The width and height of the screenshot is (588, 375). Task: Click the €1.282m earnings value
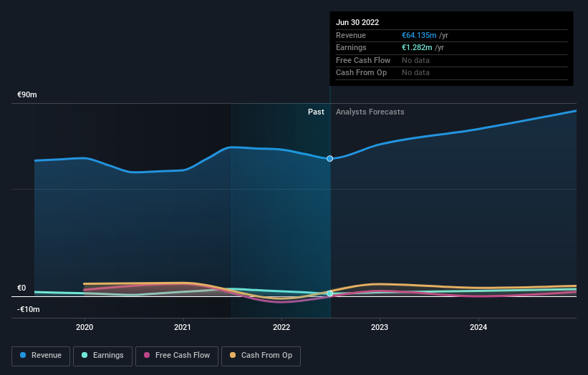point(417,47)
